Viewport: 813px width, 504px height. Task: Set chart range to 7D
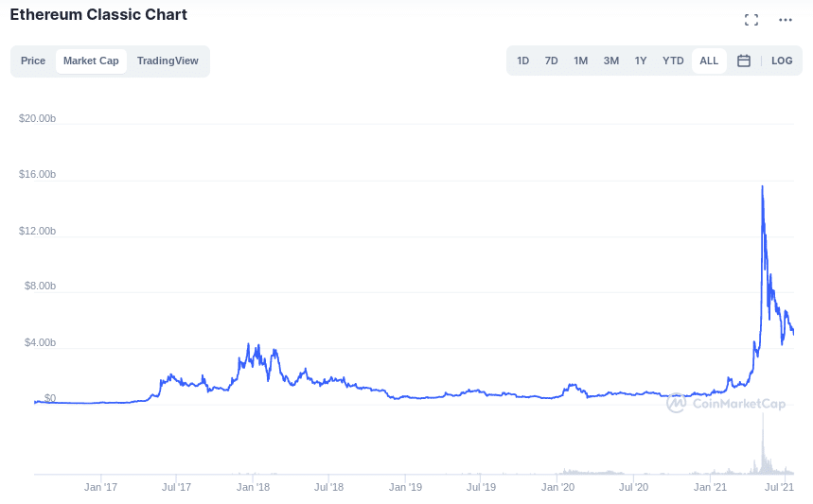pyautogui.click(x=551, y=61)
